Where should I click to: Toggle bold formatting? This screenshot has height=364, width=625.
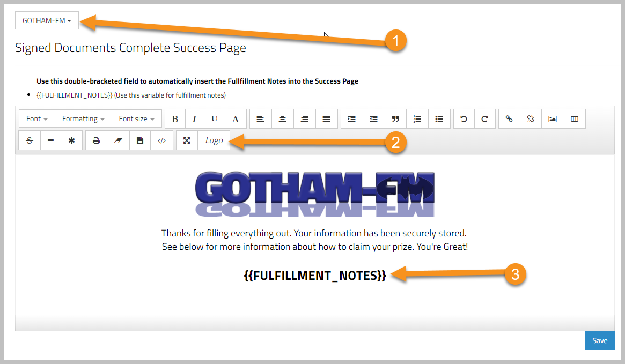coord(175,118)
